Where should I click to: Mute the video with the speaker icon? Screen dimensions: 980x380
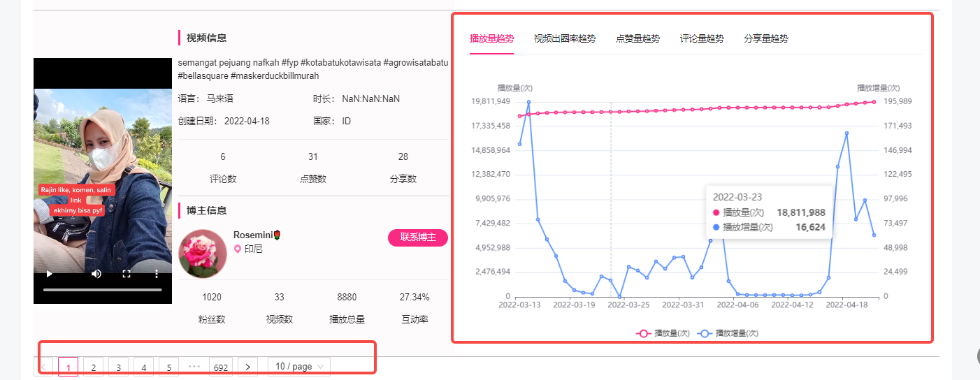[x=96, y=274]
